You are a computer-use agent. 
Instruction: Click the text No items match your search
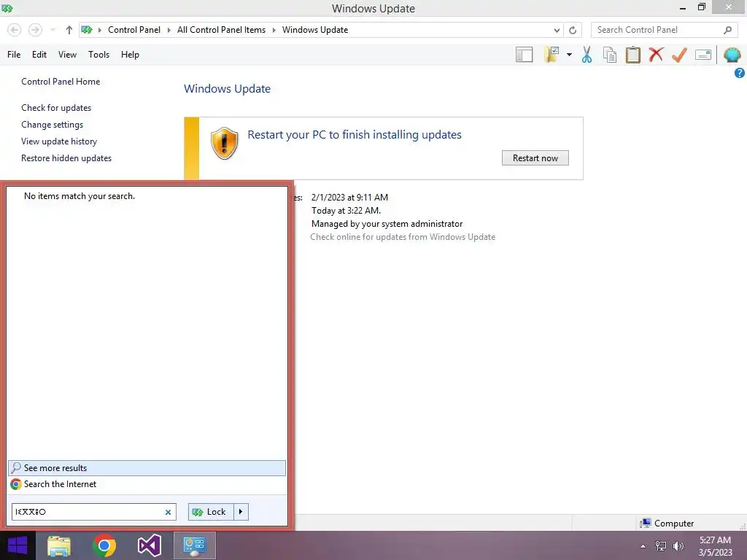[x=79, y=196]
